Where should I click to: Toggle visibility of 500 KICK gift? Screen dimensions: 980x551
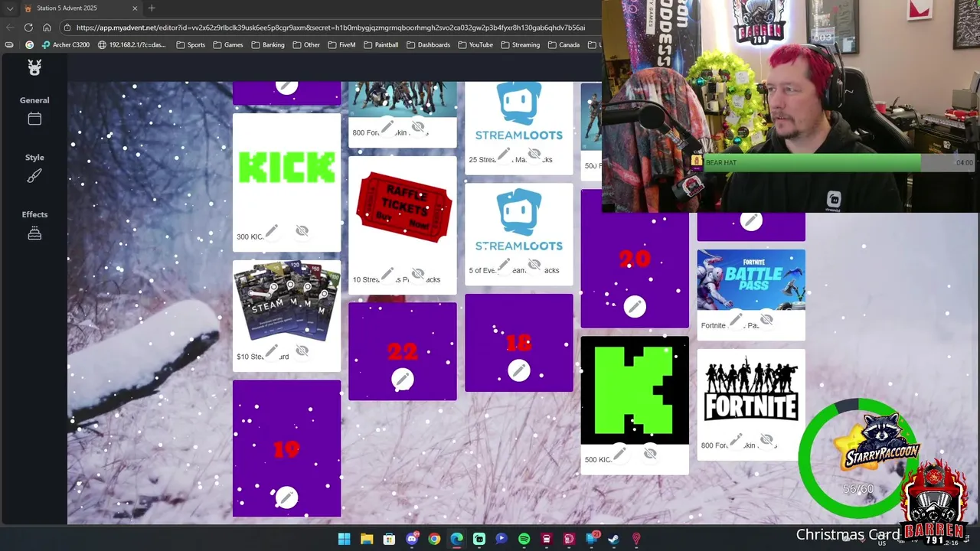(650, 454)
